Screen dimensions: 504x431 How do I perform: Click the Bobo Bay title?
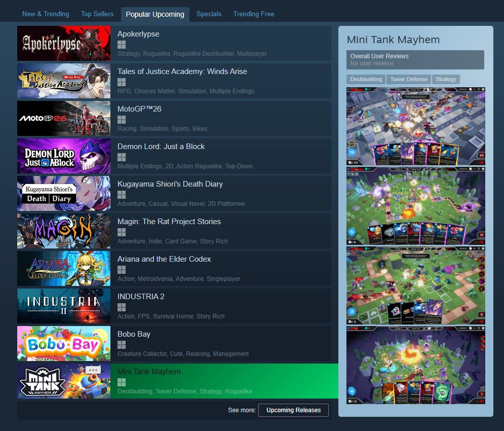(x=134, y=334)
